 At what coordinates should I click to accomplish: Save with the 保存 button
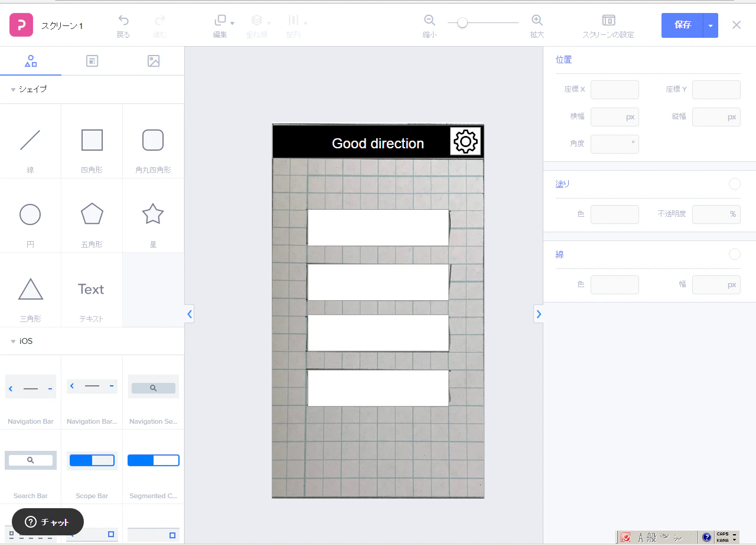(x=682, y=25)
